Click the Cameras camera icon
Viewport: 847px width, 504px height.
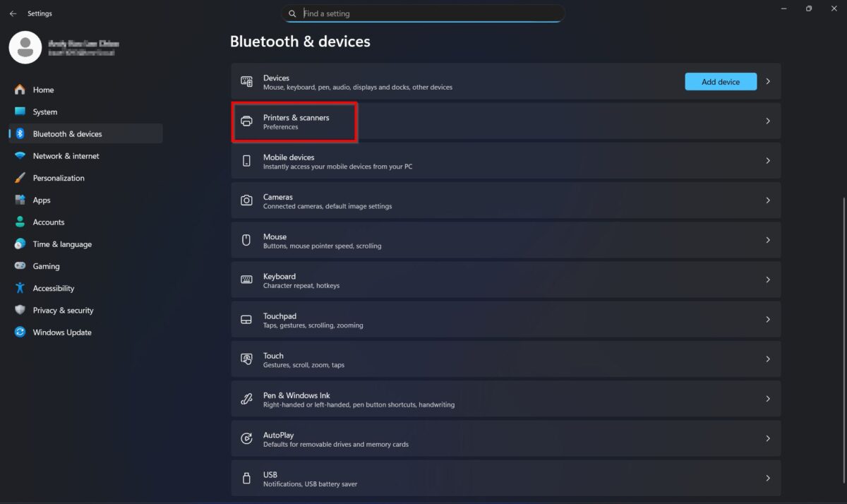point(246,200)
